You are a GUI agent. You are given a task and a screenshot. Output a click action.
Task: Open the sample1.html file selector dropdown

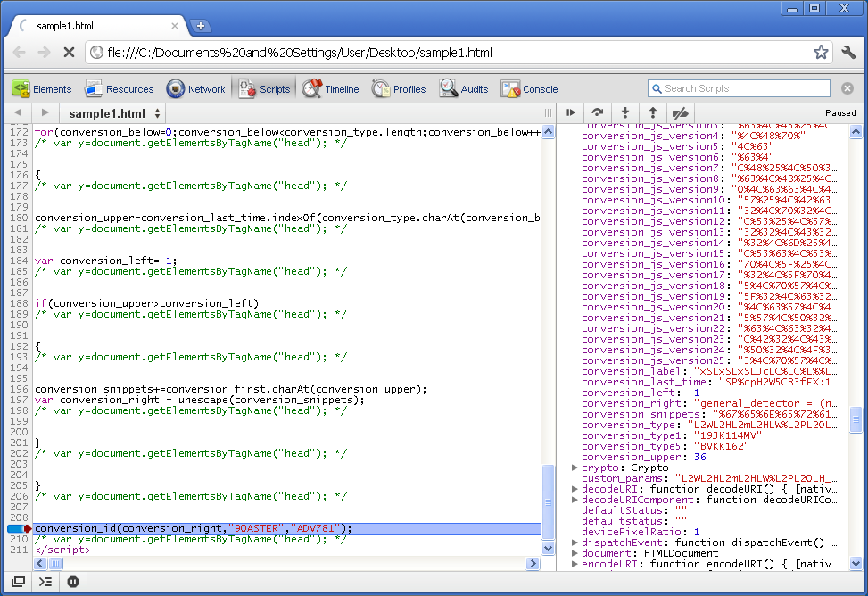tap(114, 113)
